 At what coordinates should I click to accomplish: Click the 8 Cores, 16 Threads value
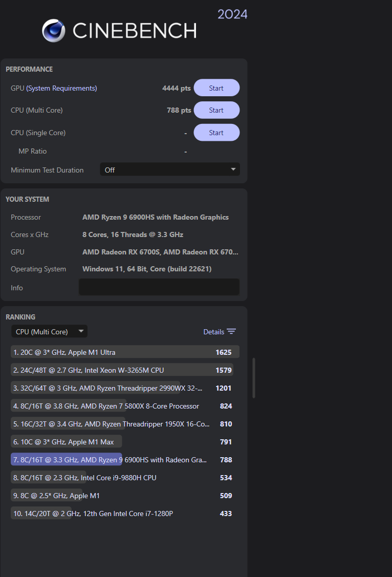pos(133,234)
